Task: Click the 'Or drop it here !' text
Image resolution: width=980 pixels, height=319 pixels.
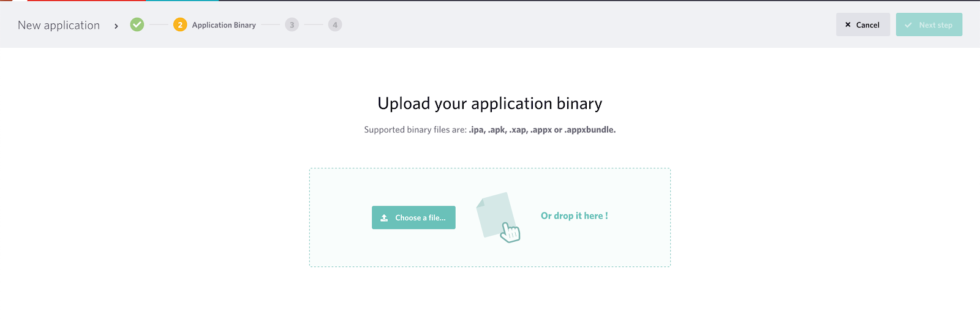Action: coord(575,216)
